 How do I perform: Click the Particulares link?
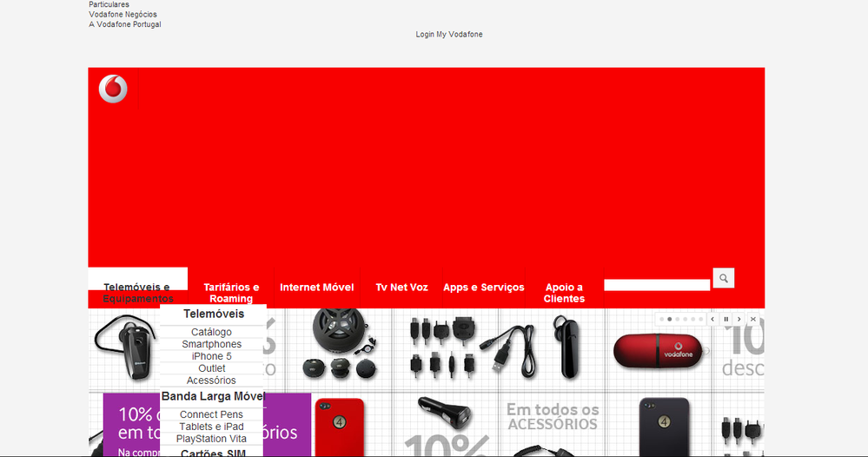click(109, 4)
